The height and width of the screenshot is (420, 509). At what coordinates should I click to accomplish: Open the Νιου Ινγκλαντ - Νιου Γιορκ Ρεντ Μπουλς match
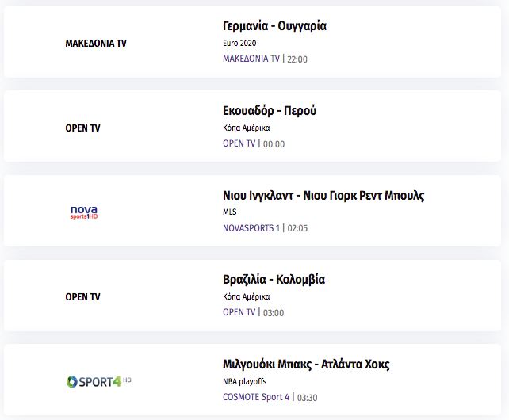(323, 196)
